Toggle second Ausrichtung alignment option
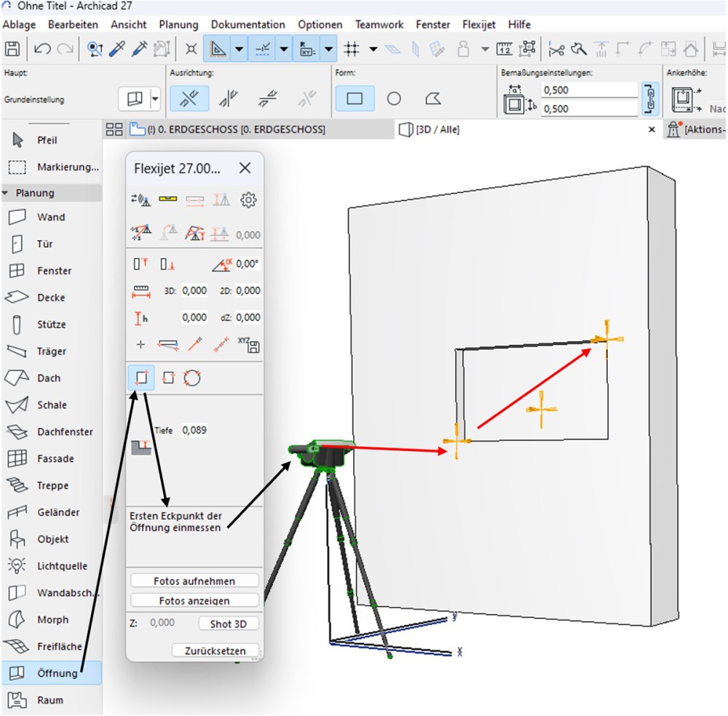This screenshot has width=728, height=716. [x=228, y=98]
